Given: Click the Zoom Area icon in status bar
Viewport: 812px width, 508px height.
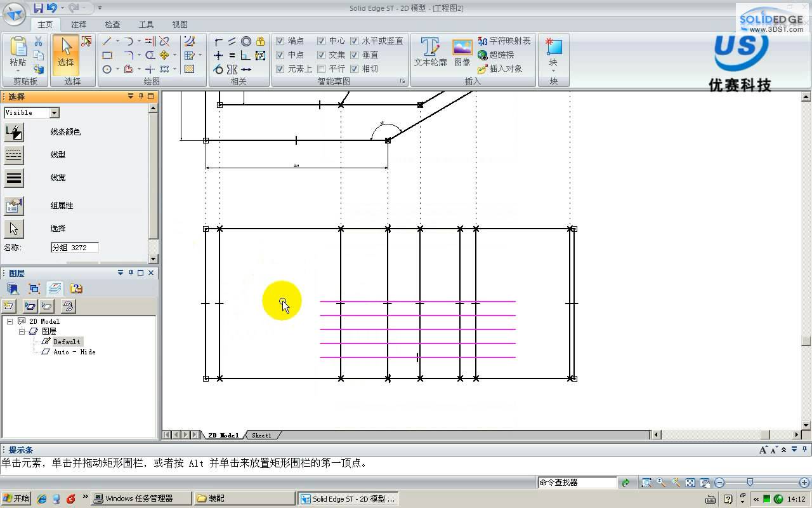Looking at the screenshot, I should (646, 483).
